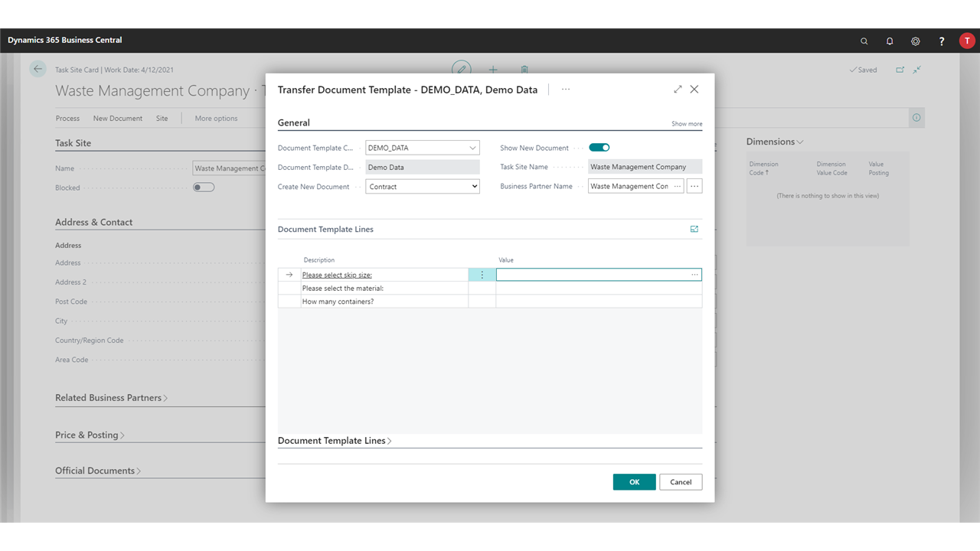980x551 pixels.
Task: Open the New Document menu
Action: (118, 119)
